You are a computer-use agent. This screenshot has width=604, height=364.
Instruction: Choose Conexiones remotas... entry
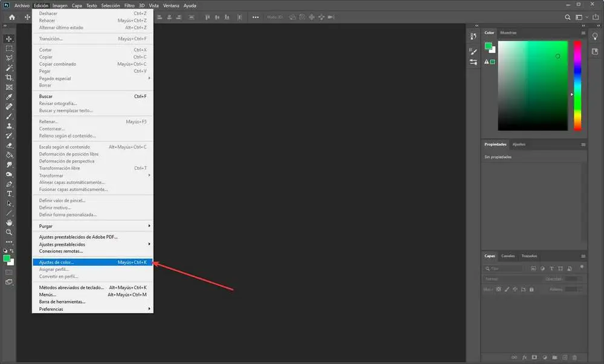click(92, 251)
